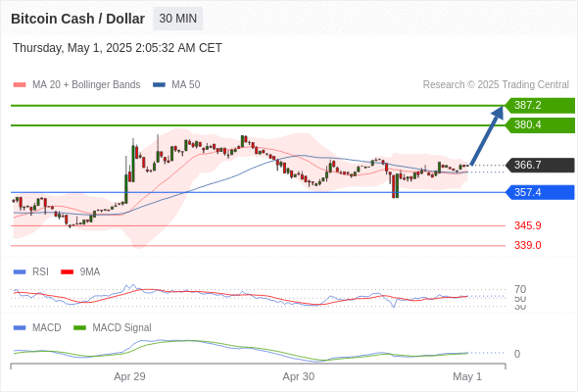The width and height of the screenshot is (578, 392).
Task: Click the Apr 30 date axis label
Action: click(x=299, y=376)
